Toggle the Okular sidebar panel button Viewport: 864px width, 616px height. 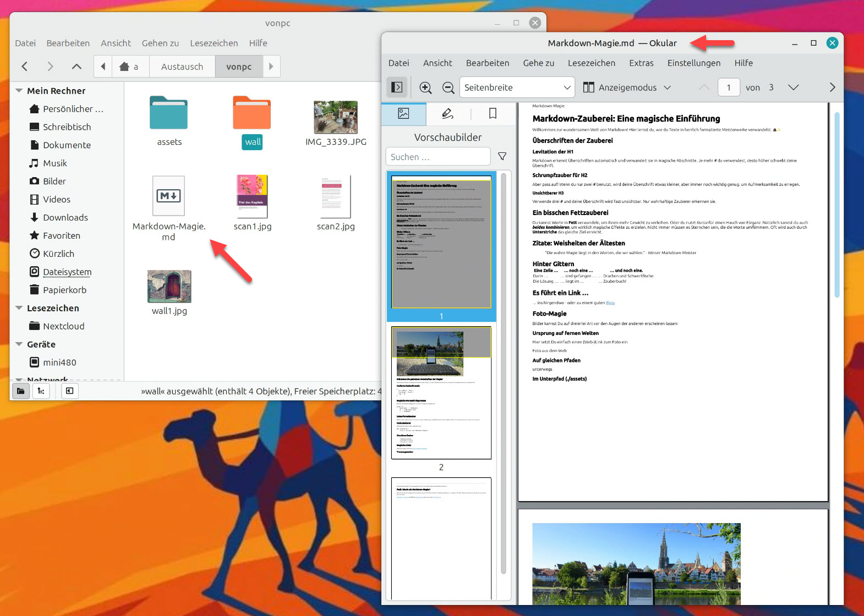pos(397,87)
